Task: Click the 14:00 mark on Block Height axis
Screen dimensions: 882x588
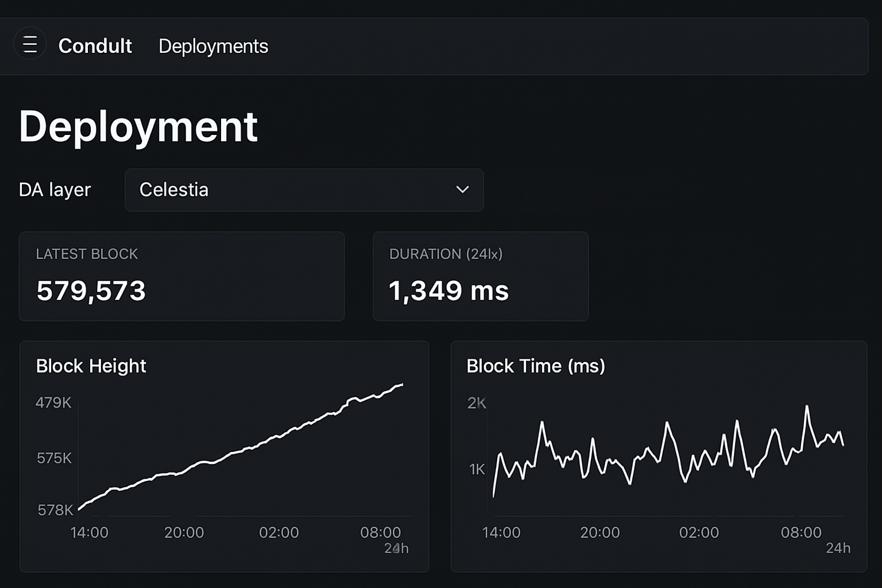Action: 90,532
